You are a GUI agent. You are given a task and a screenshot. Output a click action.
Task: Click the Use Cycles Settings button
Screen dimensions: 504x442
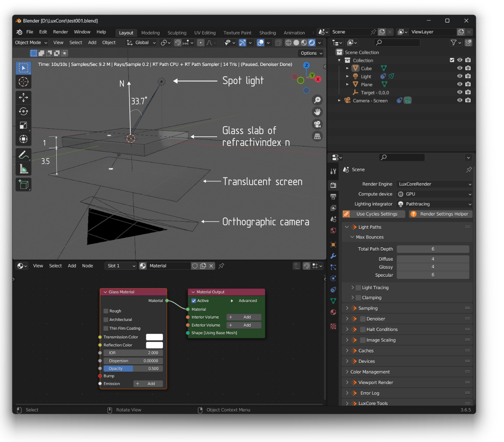click(374, 214)
